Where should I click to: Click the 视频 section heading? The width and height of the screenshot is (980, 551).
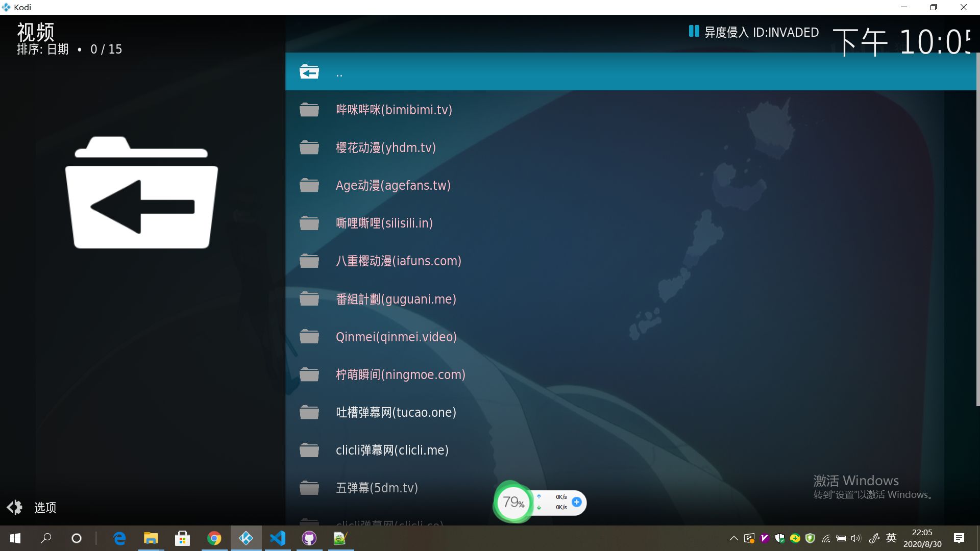36,32
